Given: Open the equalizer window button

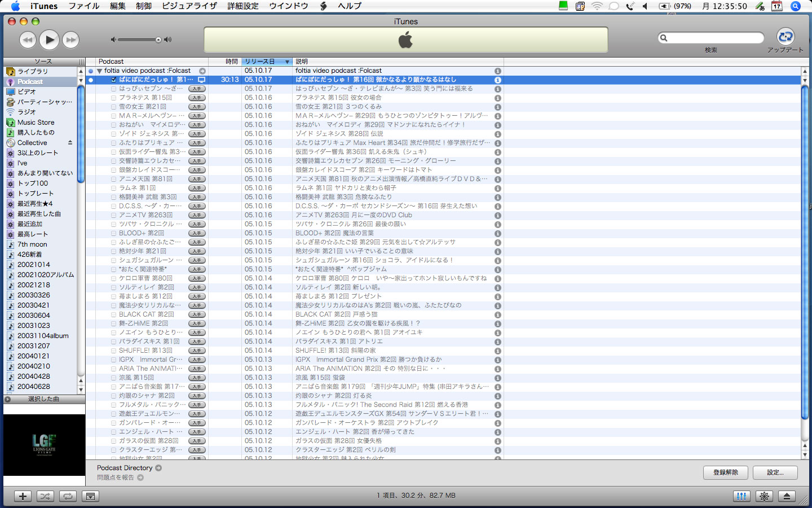Looking at the screenshot, I should (742, 496).
